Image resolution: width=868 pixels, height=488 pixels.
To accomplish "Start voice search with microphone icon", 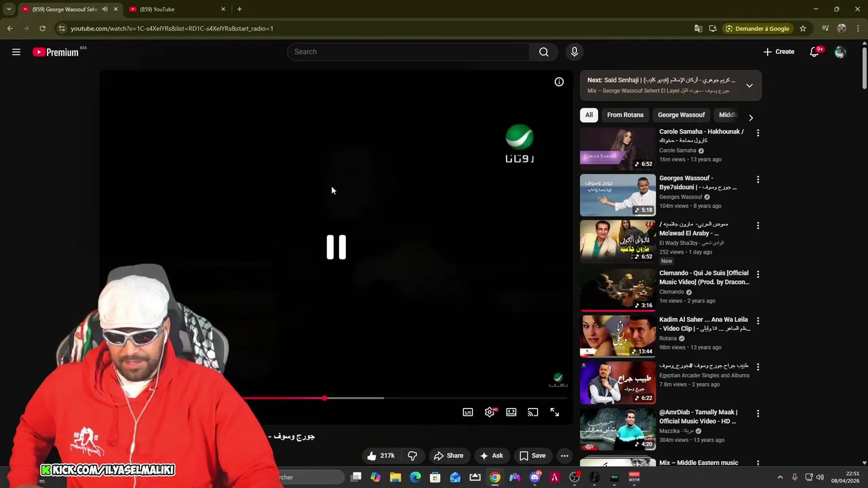I will click(x=574, y=52).
